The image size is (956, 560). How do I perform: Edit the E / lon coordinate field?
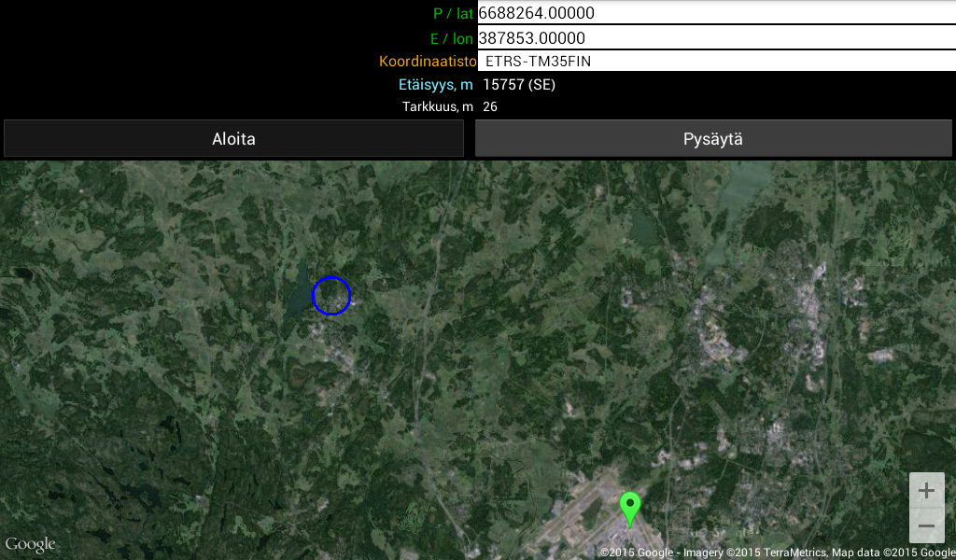[x=716, y=37]
